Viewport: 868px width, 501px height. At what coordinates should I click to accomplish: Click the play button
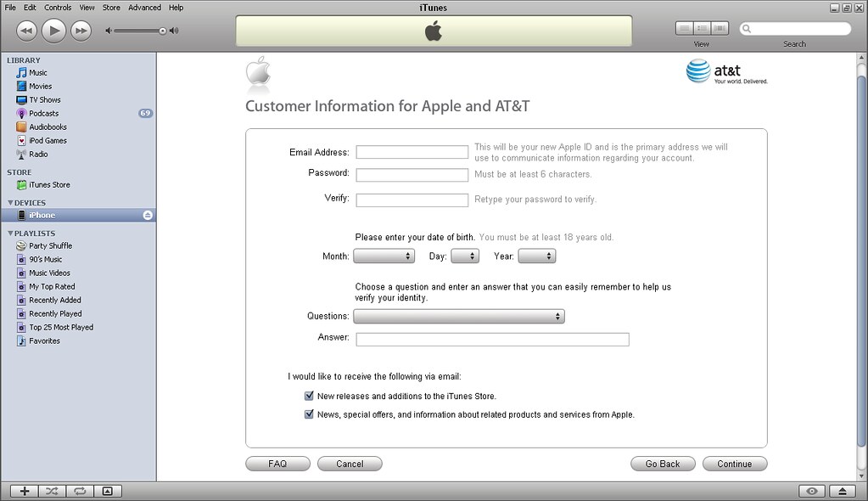point(53,31)
